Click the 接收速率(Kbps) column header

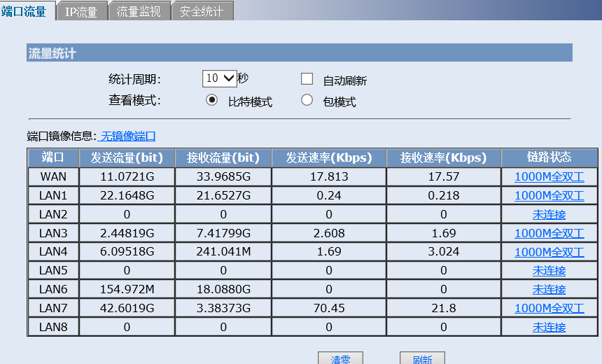coord(443,157)
